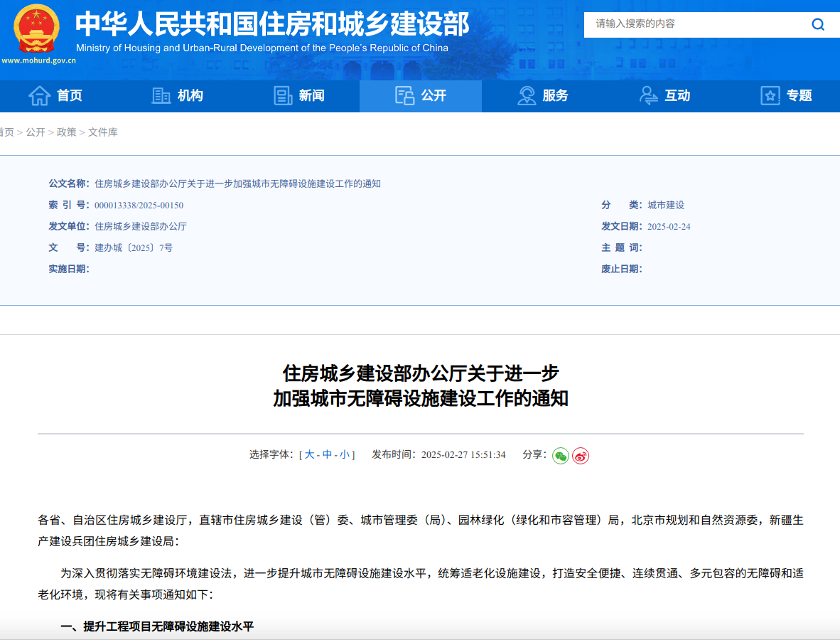This screenshot has height=640, width=840.
Task: Open the 首页 navigation tab
Action: 55,96
